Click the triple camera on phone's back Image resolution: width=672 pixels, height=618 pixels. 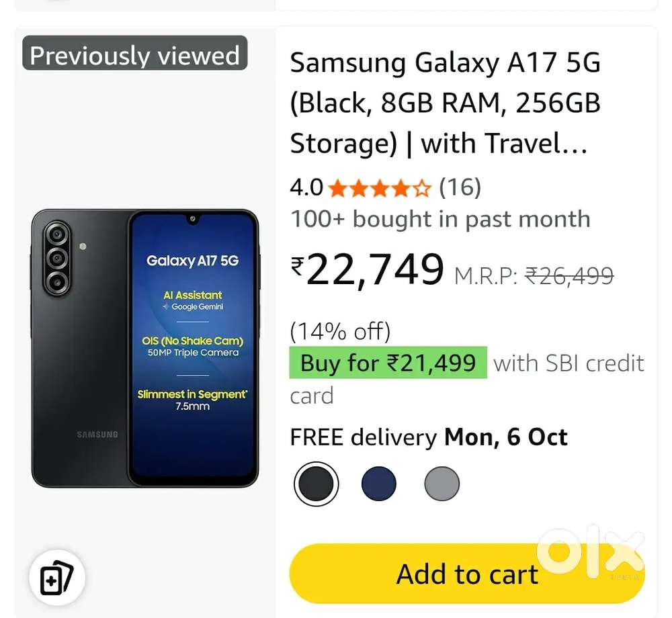pyautogui.click(x=56, y=258)
